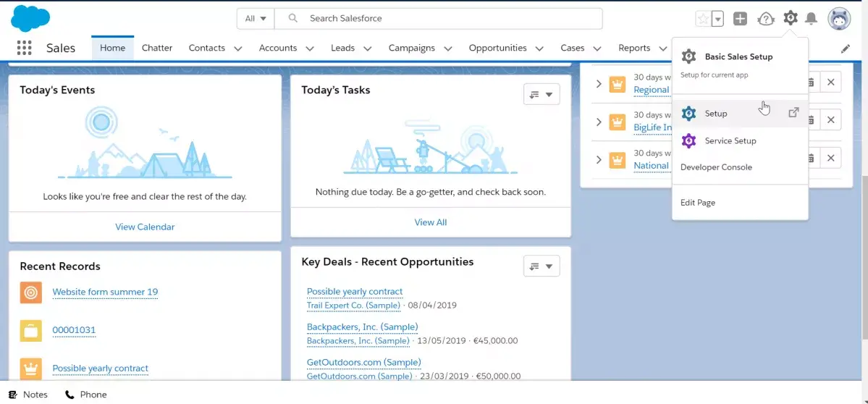868x404 pixels.
Task: Open the National opportunity link
Action: (652, 166)
